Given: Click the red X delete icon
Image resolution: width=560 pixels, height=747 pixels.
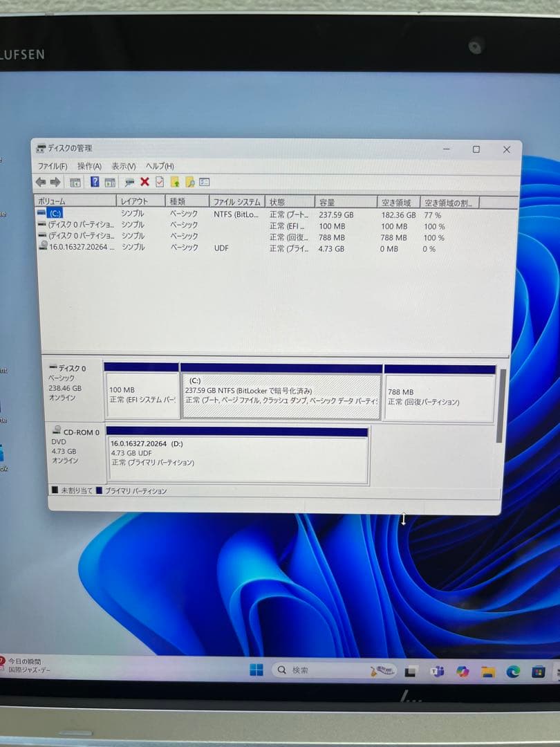Looking at the screenshot, I should point(144,182).
